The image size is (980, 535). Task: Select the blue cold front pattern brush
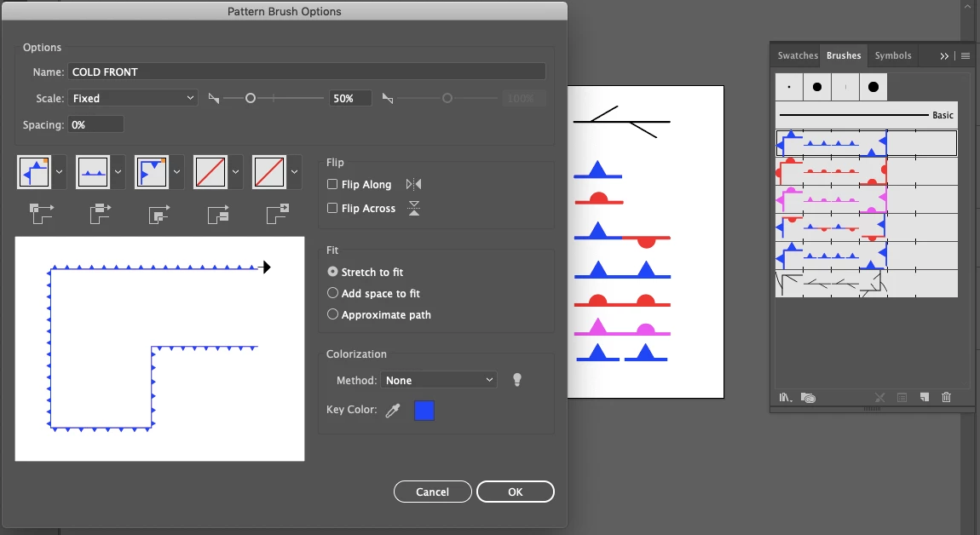click(x=867, y=143)
